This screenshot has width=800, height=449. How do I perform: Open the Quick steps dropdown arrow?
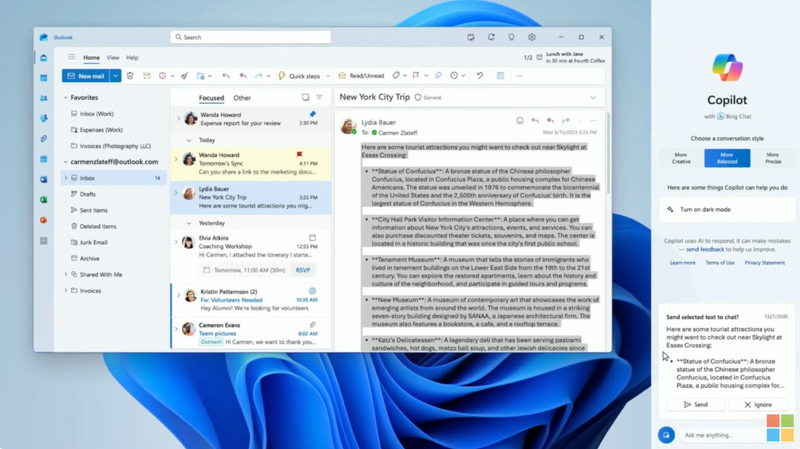click(328, 76)
